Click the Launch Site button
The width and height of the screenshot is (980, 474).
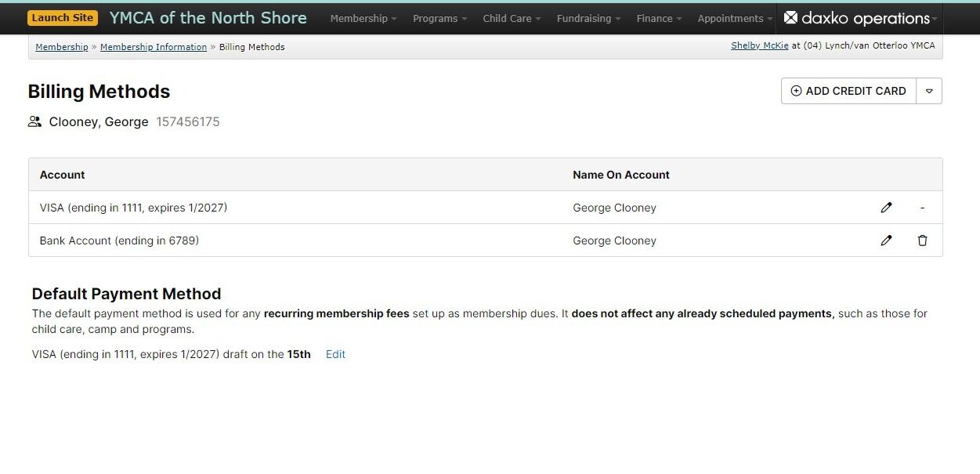[x=62, y=18]
